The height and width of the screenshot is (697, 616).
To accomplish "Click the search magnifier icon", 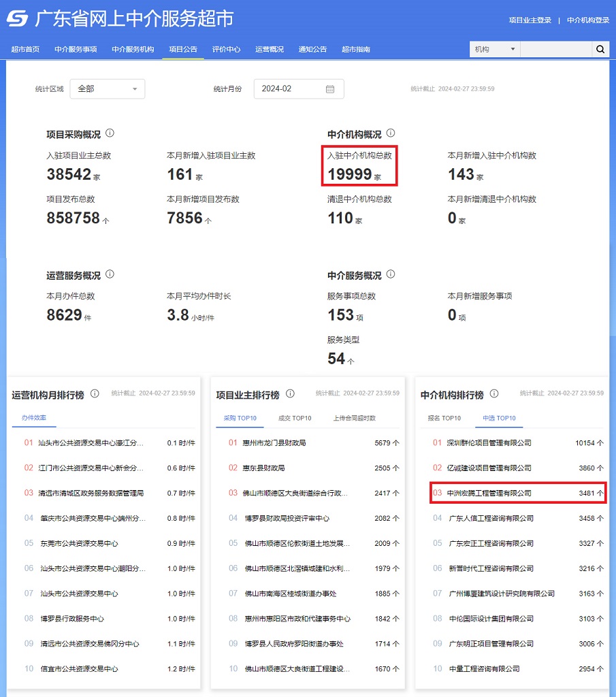I will tap(600, 49).
